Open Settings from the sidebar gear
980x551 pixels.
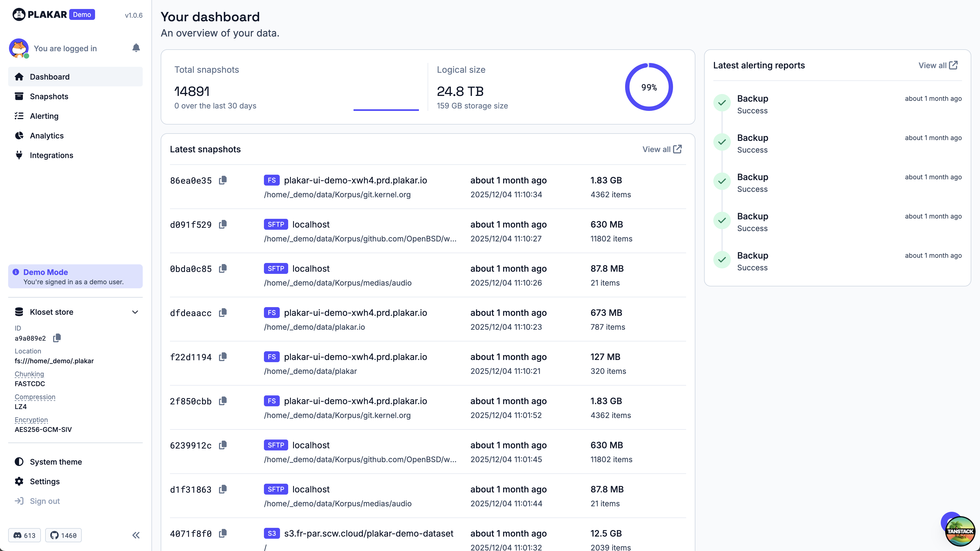[x=44, y=481]
